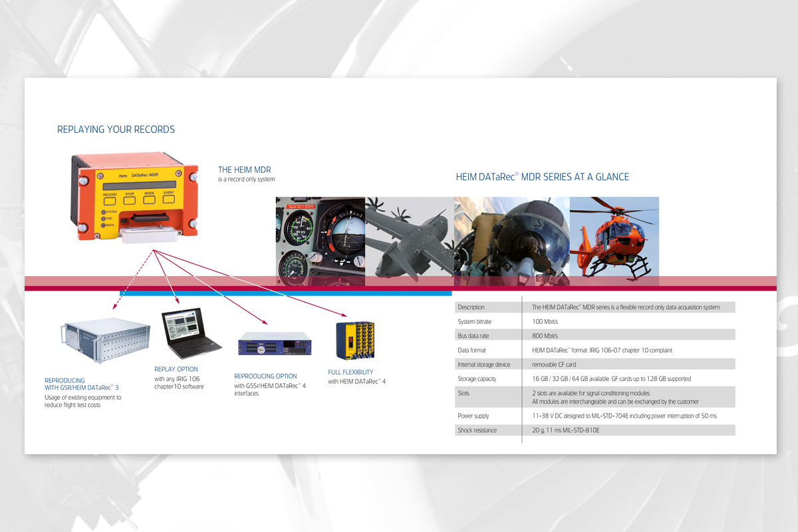Click the "Slots" row label
The width and height of the screenshot is (798, 532).
(464, 394)
